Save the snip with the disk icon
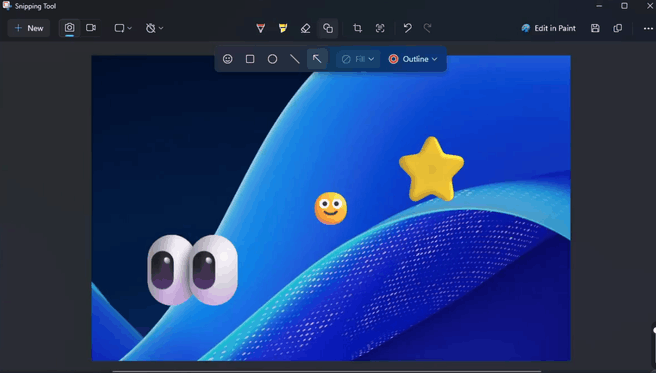656x373 pixels. pyautogui.click(x=595, y=28)
